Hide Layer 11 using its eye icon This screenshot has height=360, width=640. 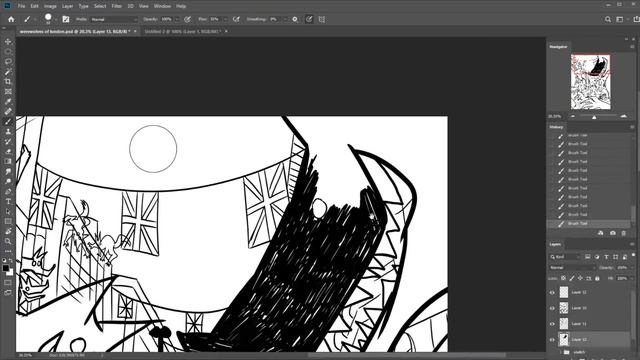[552, 324]
